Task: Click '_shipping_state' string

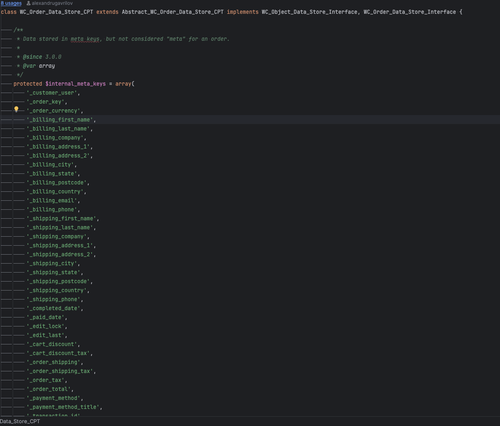Action: [x=53, y=273]
